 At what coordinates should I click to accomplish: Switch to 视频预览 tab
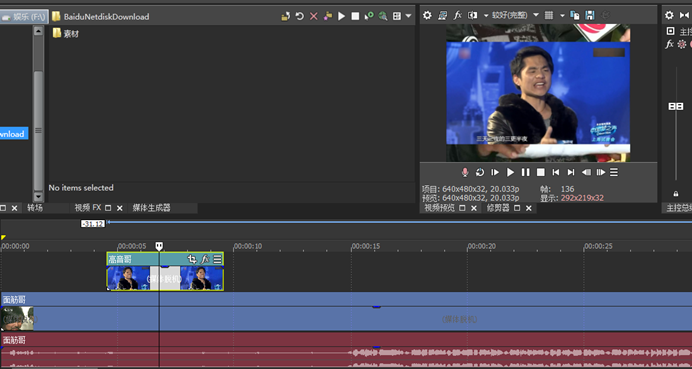[439, 208]
